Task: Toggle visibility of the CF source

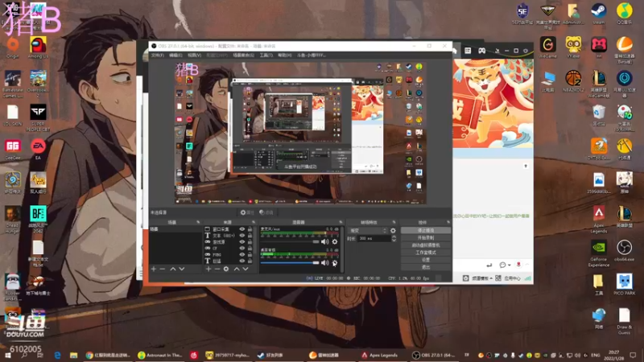Action: point(242,249)
